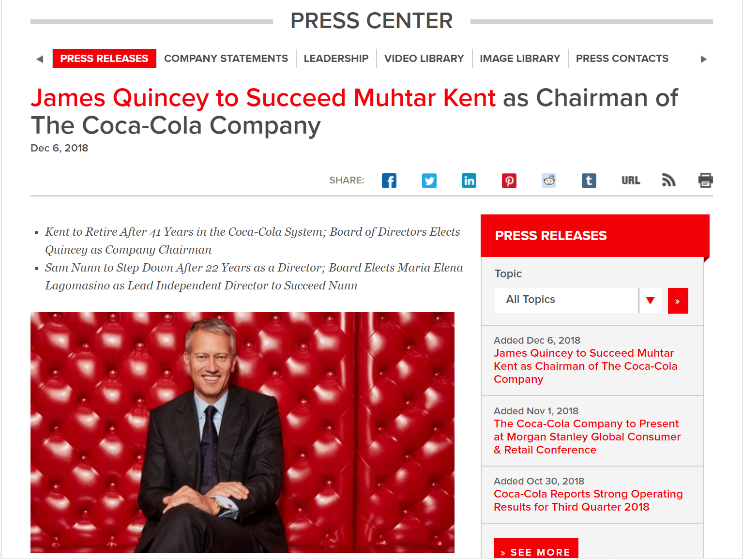Click the See More button

(x=536, y=549)
